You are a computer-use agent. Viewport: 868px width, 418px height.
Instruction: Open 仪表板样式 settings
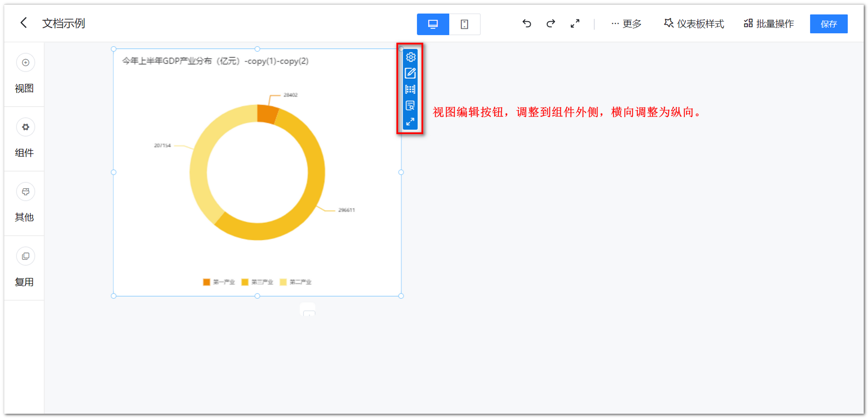tap(694, 24)
